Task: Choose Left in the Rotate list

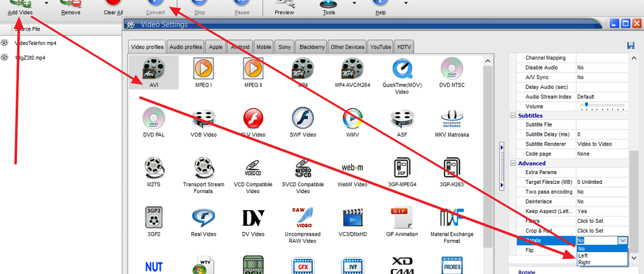Action: (602, 256)
